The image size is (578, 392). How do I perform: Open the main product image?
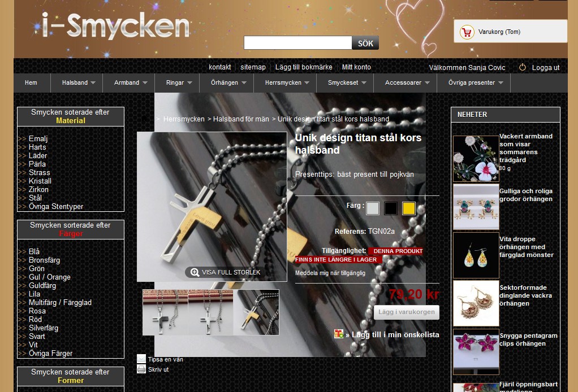pyautogui.click(x=212, y=207)
